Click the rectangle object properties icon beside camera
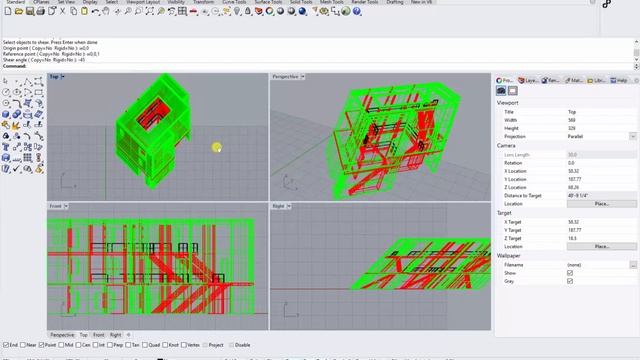640x360 pixels. [x=513, y=91]
